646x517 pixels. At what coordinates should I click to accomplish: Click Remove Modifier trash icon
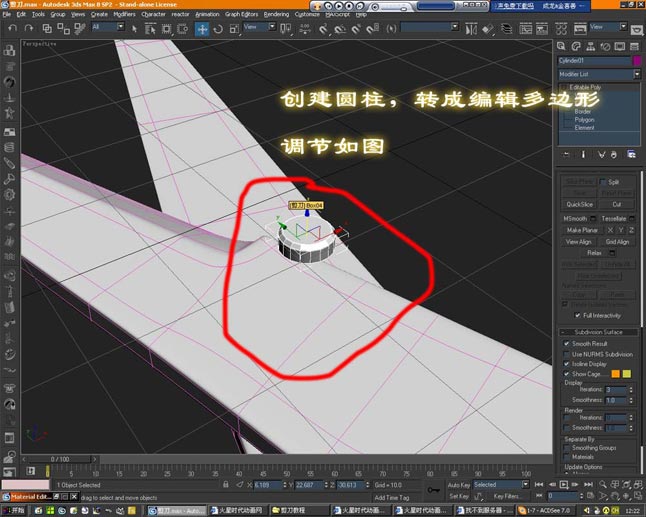coord(614,154)
